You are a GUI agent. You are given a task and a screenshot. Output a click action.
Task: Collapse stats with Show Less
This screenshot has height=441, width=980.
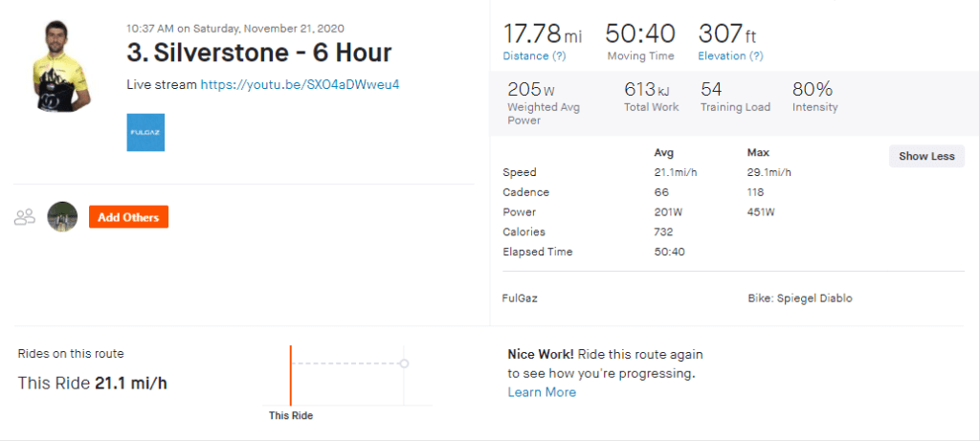[x=926, y=156]
